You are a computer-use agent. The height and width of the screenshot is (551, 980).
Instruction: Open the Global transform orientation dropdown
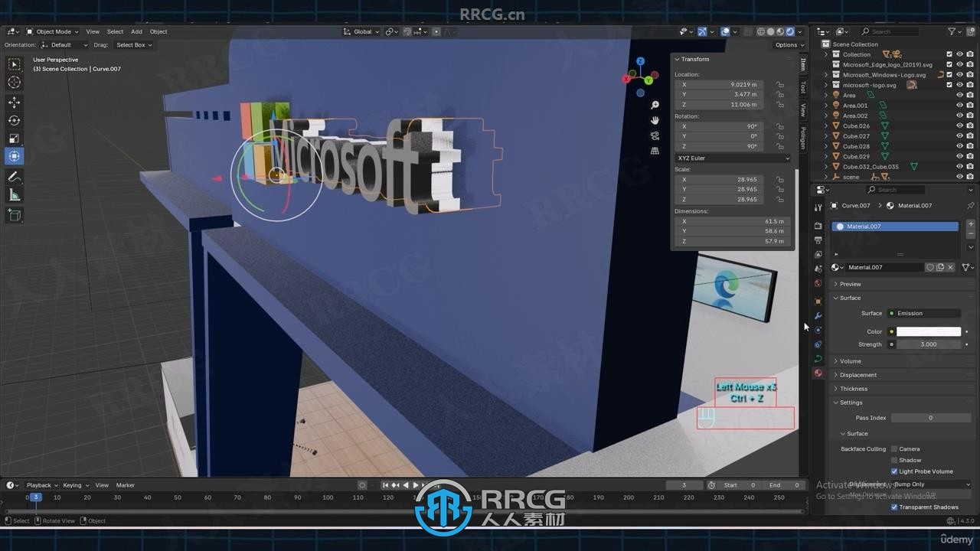click(x=361, y=31)
